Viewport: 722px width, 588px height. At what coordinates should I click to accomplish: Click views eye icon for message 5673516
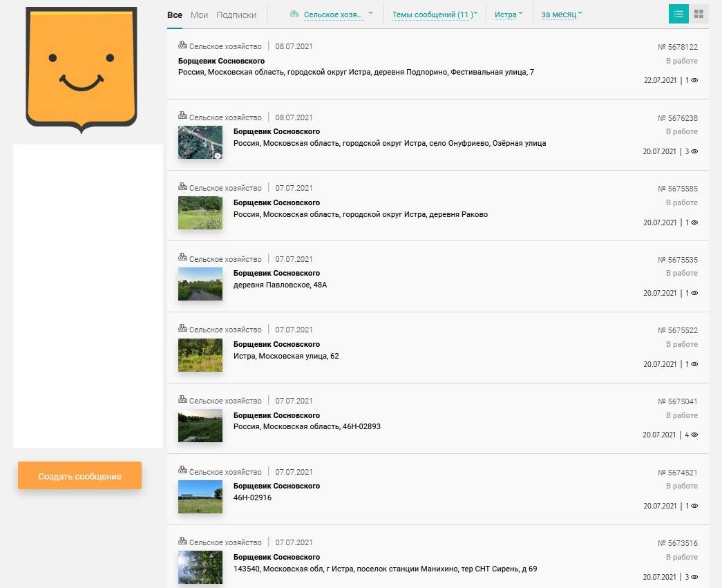[x=694, y=577]
